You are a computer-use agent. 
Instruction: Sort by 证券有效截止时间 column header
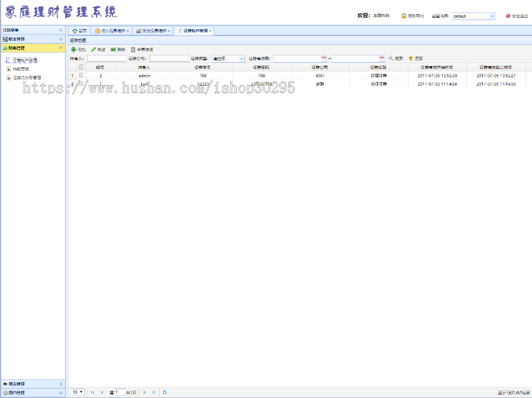point(496,67)
